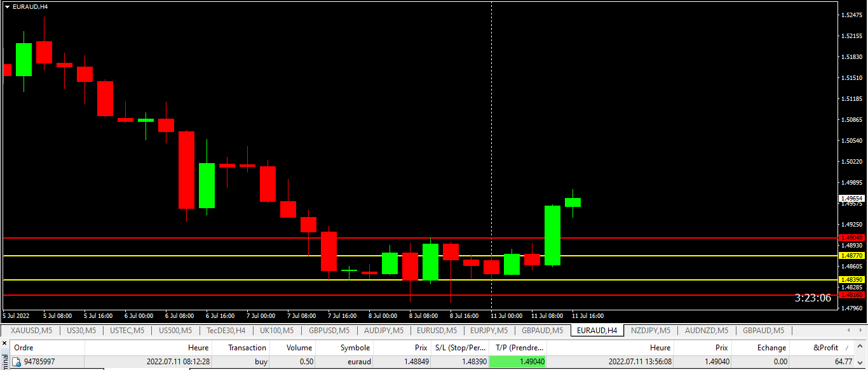Open the US30,M5 chart tab
The height and width of the screenshot is (370, 868).
click(x=81, y=331)
